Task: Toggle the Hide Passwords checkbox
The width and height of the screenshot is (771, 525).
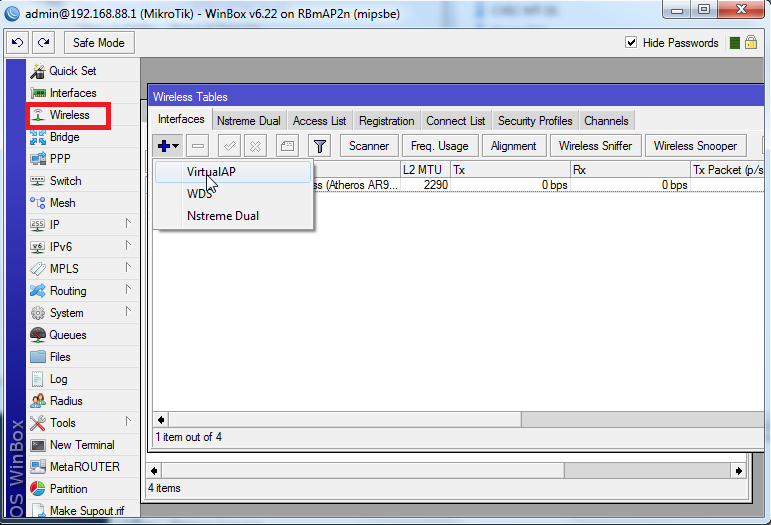Action: pos(631,43)
